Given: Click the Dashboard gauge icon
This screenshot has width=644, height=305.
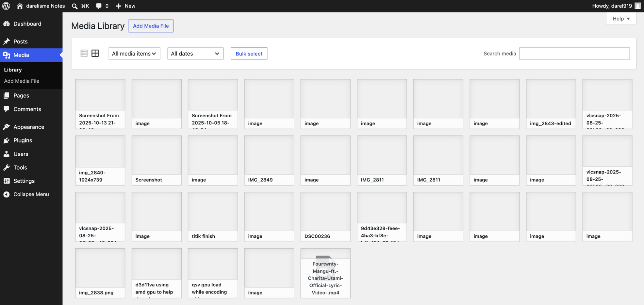Looking at the screenshot, I should 6,24.
